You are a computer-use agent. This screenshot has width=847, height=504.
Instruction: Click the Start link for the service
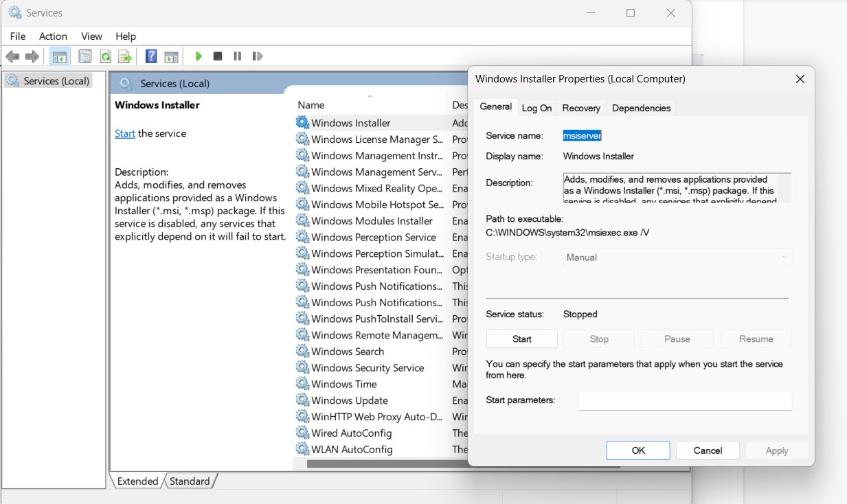(124, 133)
